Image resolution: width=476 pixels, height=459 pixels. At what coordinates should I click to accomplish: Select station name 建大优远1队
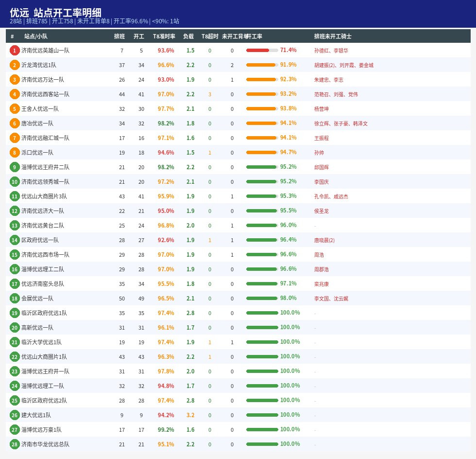pos(36,415)
